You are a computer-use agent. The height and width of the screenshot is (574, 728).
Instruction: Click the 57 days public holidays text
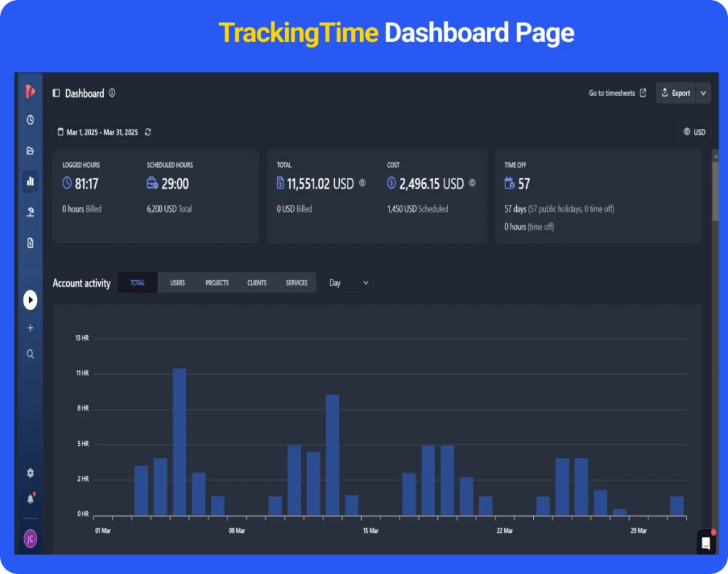[559, 209]
